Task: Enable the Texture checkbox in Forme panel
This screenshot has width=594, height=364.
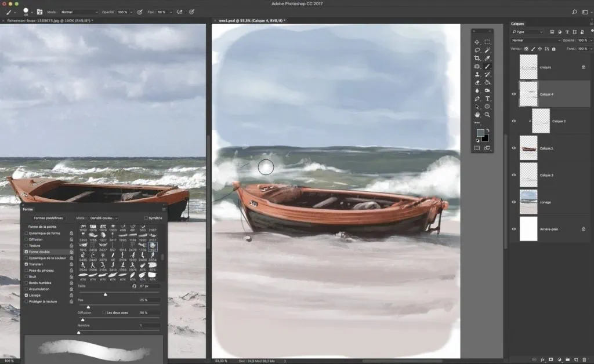Action: click(x=26, y=245)
